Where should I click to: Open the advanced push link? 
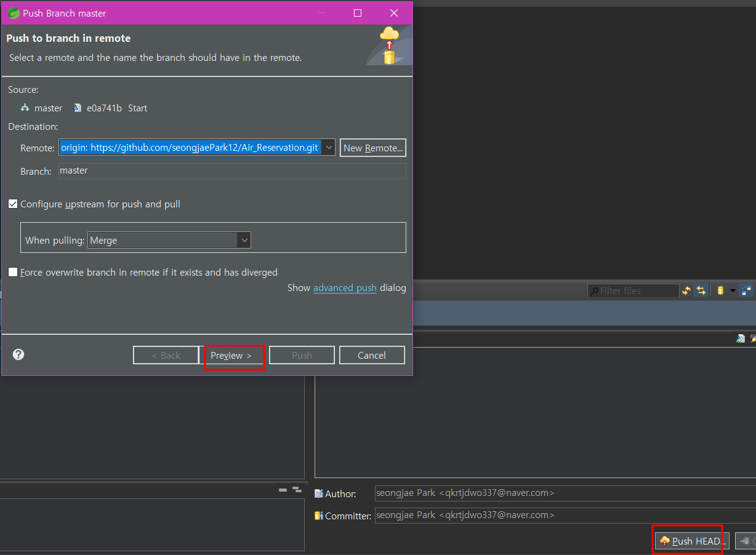[x=345, y=288]
